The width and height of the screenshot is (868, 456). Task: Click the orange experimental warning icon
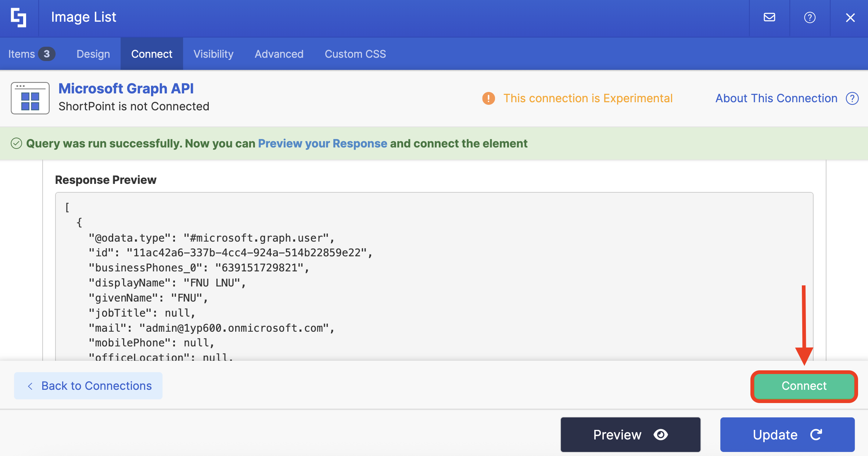[488, 99]
